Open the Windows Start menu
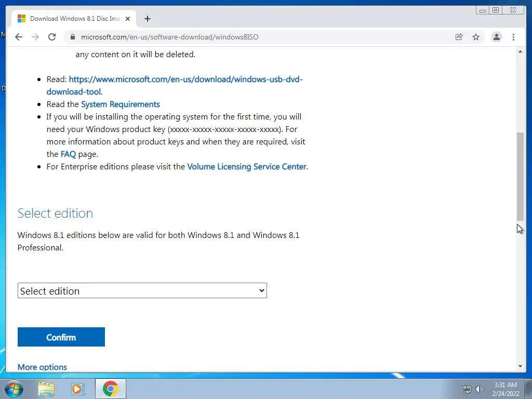This screenshot has width=532, height=399. coord(14,389)
